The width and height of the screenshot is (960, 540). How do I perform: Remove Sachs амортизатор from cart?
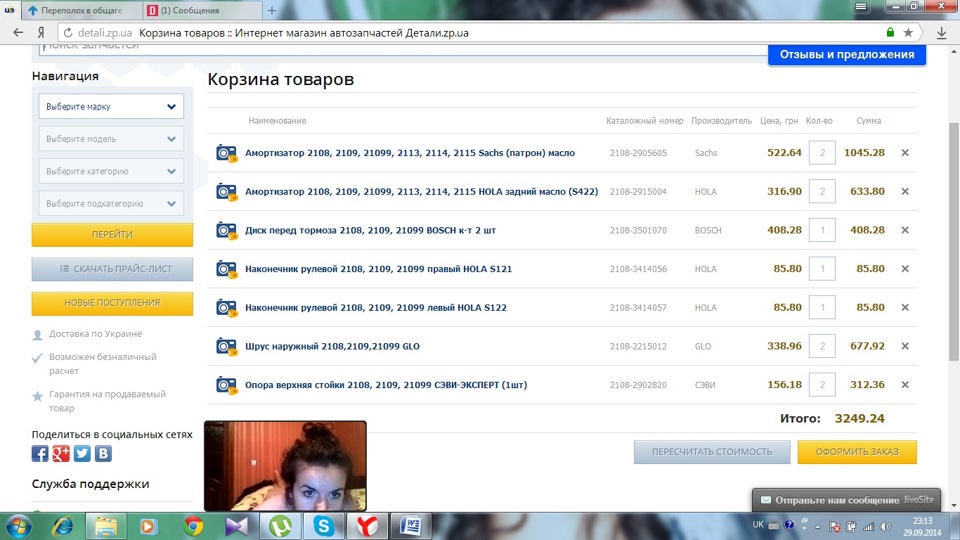tap(905, 152)
